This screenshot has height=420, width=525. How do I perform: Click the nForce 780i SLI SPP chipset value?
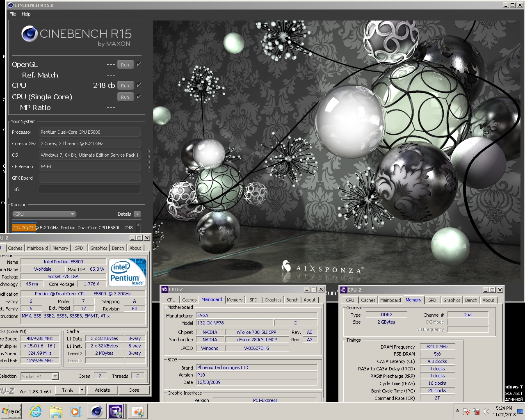coord(257,332)
